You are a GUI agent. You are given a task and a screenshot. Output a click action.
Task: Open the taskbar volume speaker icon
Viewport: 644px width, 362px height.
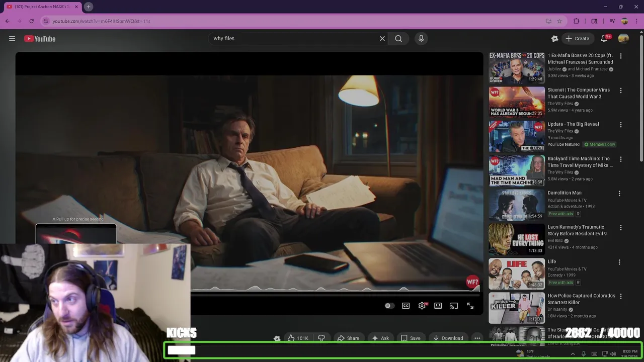tap(613, 354)
